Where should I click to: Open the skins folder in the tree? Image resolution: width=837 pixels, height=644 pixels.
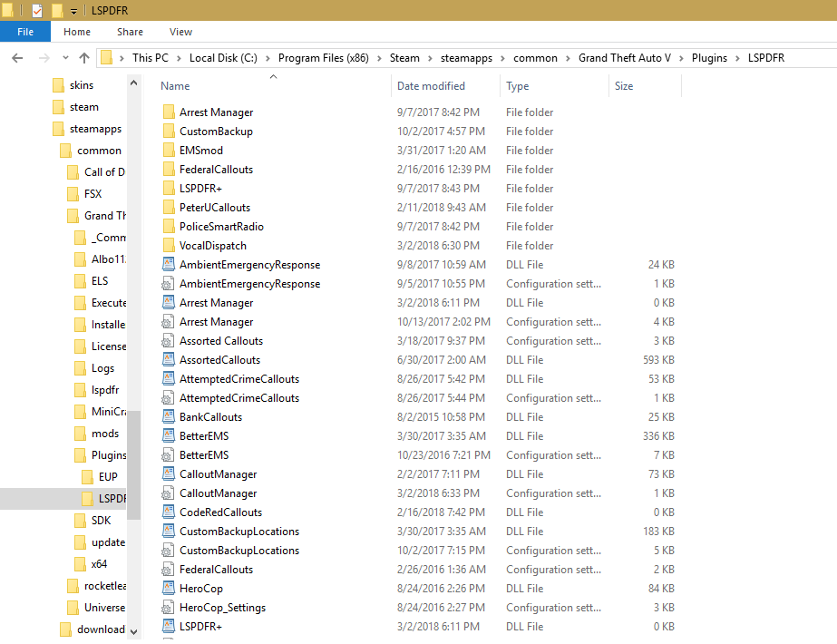(81, 85)
